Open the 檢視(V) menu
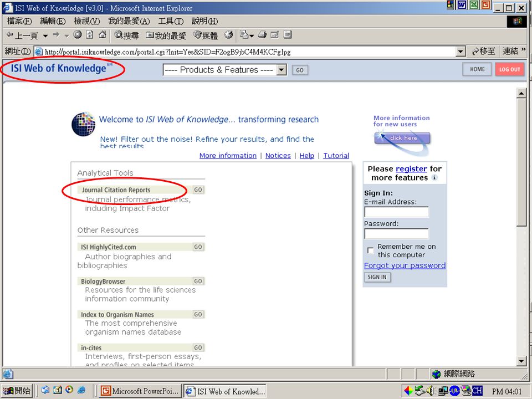 (87, 21)
